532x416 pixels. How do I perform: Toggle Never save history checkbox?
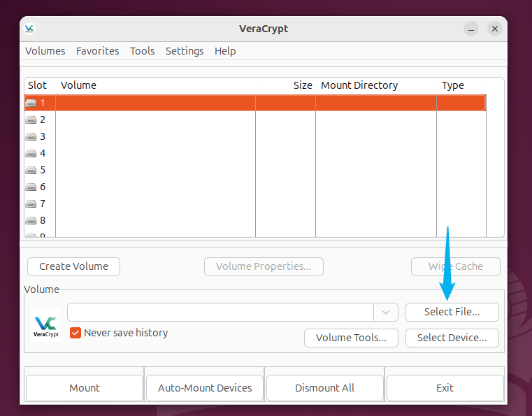point(76,333)
